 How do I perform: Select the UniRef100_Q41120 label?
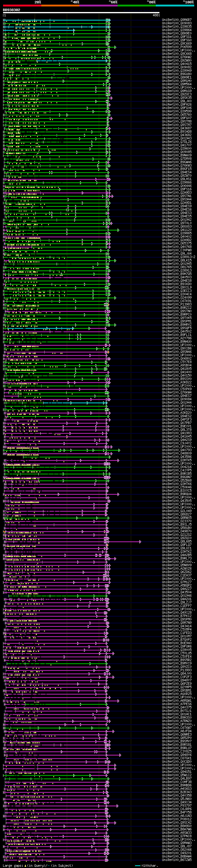[177, 230]
